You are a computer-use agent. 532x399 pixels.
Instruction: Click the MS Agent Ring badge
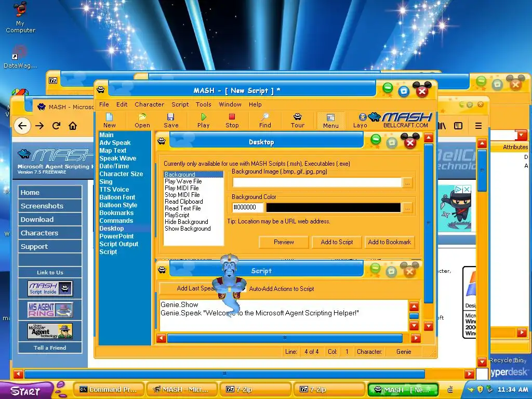[50, 310]
